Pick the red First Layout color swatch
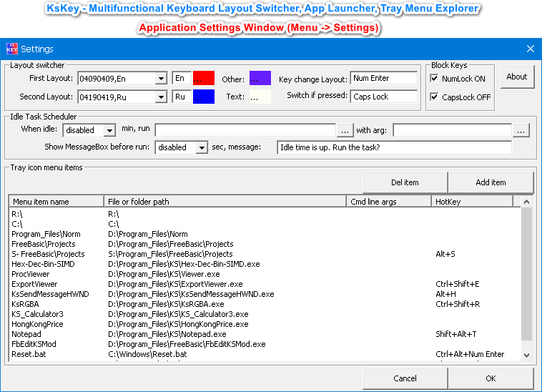 204,78
